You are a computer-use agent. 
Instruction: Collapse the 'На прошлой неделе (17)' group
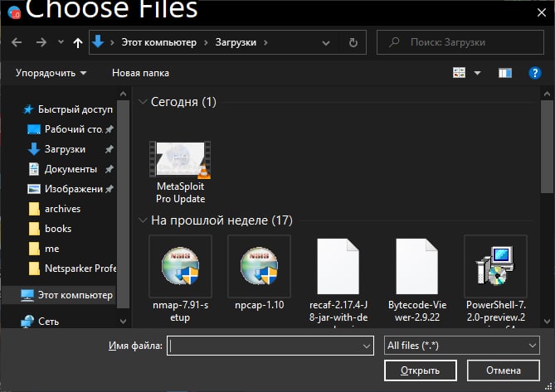(x=143, y=220)
